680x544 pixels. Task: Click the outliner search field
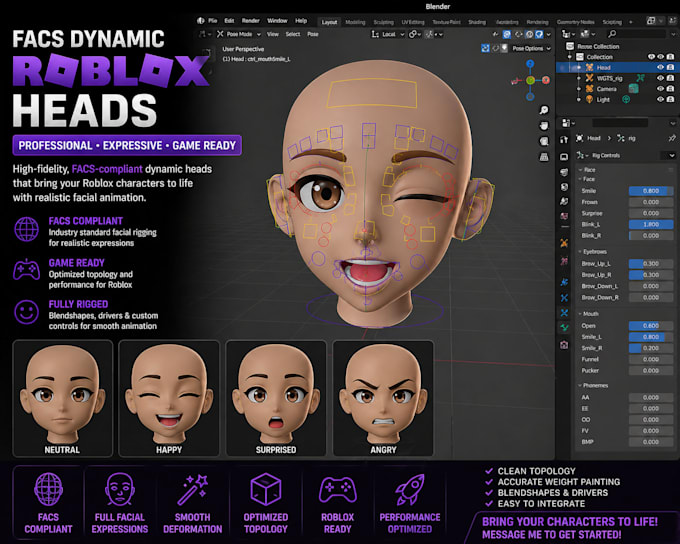click(636, 34)
